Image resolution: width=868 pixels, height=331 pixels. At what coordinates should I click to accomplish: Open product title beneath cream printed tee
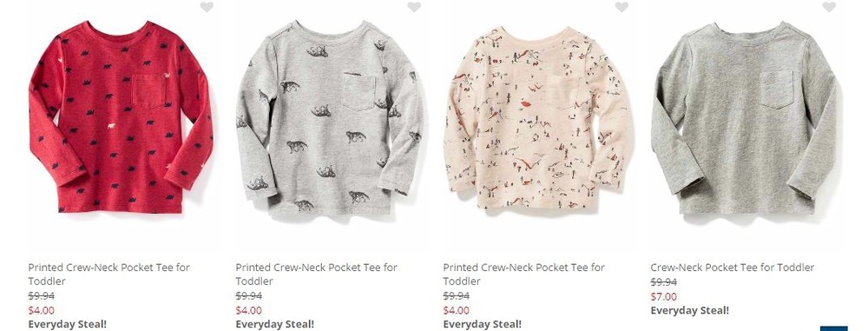523,274
